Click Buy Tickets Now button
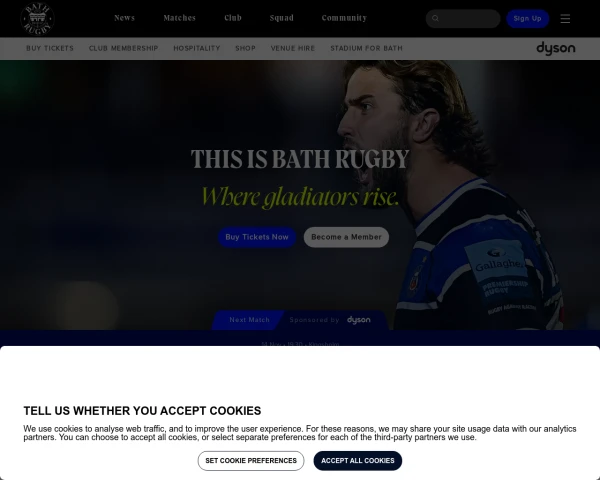 (x=257, y=237)
